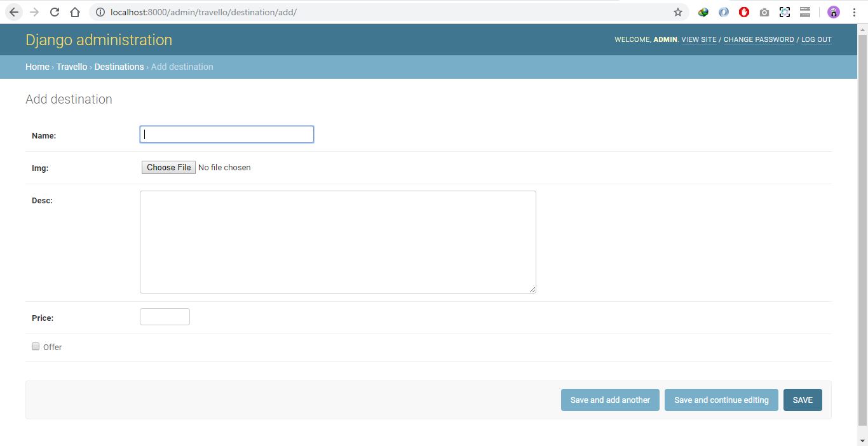Open the screen capture frame extension icon
868x446 pixels.
tap(785, 12)
